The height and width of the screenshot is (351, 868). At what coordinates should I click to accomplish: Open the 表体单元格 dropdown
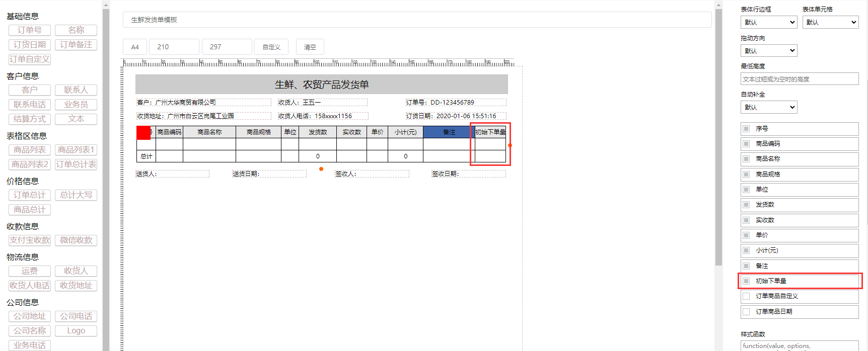830,22
